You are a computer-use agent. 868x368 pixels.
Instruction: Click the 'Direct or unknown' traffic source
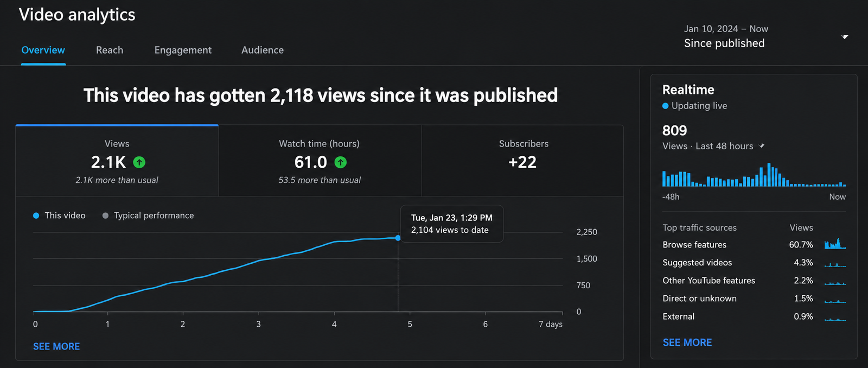click(699, 299)
